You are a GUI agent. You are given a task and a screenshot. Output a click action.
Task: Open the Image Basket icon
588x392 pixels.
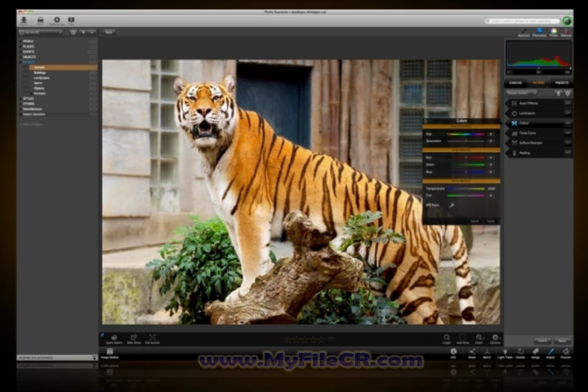(x=109, y=351)
